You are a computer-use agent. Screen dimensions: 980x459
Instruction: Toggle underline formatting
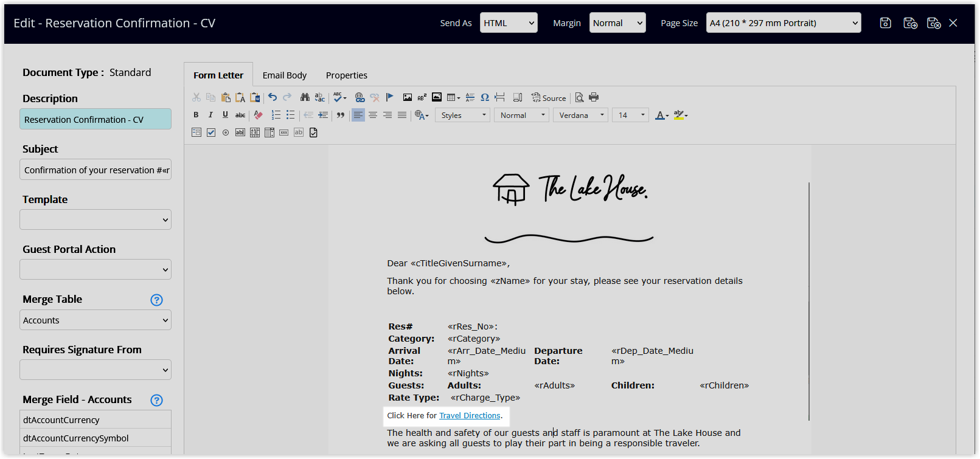point(225,115)
